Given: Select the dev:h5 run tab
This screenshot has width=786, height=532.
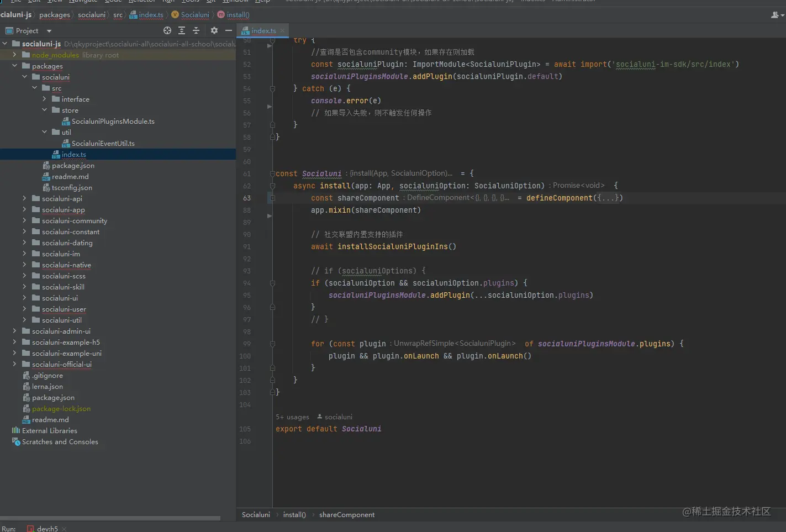Looking at the screenshot, I should [x=47, y=529].
